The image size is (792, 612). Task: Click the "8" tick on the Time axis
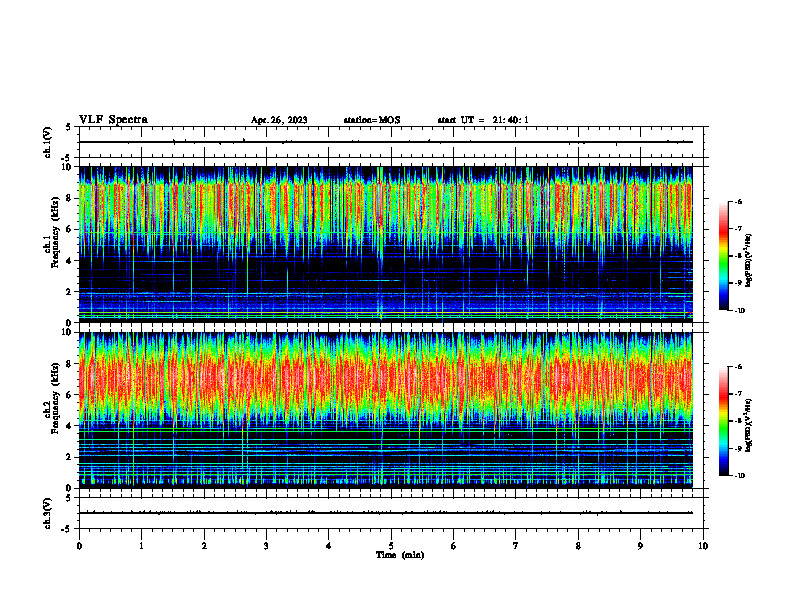coord(578,546)
